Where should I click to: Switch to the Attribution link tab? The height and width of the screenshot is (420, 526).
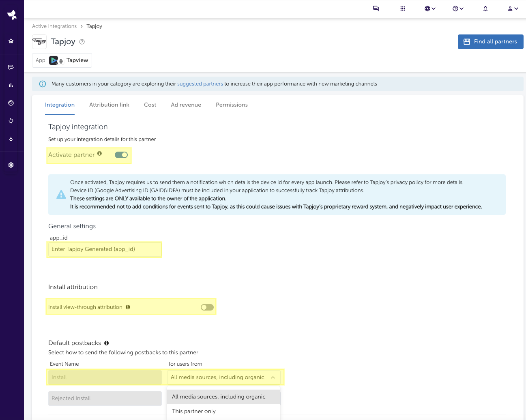[x=109, y=105]
